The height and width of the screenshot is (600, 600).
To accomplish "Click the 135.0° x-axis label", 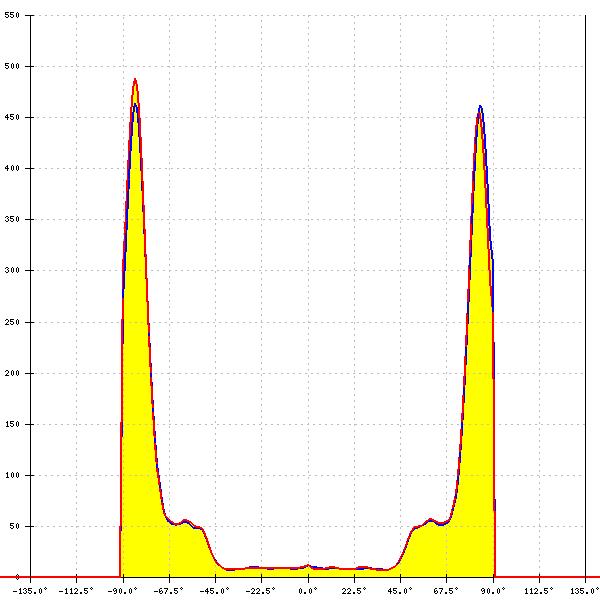I will [x=585, y=591].
